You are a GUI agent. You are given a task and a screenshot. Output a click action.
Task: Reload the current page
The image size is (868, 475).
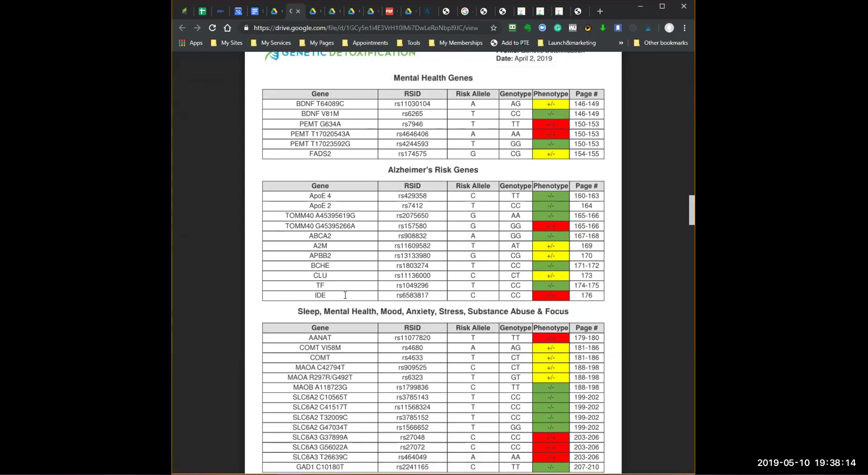(x=212, y=28)
